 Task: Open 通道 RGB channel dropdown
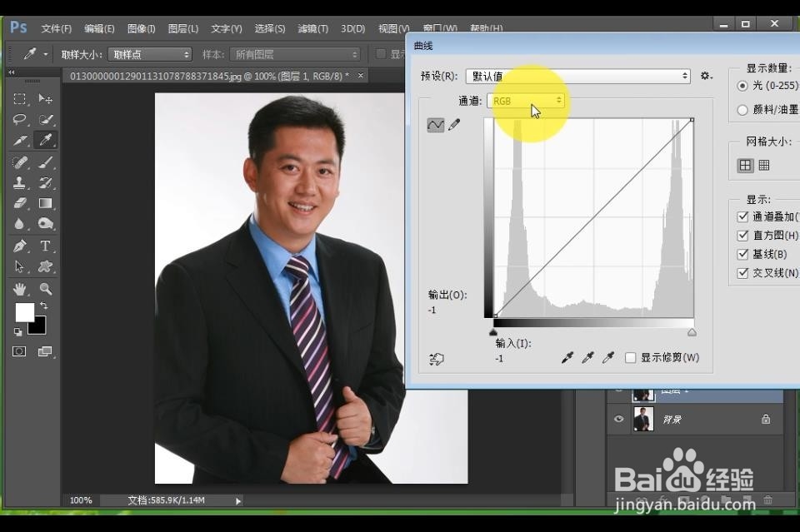(526, 101)
